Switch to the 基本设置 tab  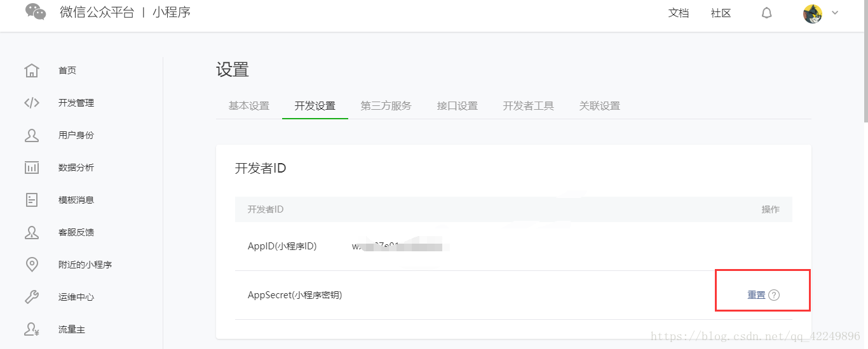249,106
